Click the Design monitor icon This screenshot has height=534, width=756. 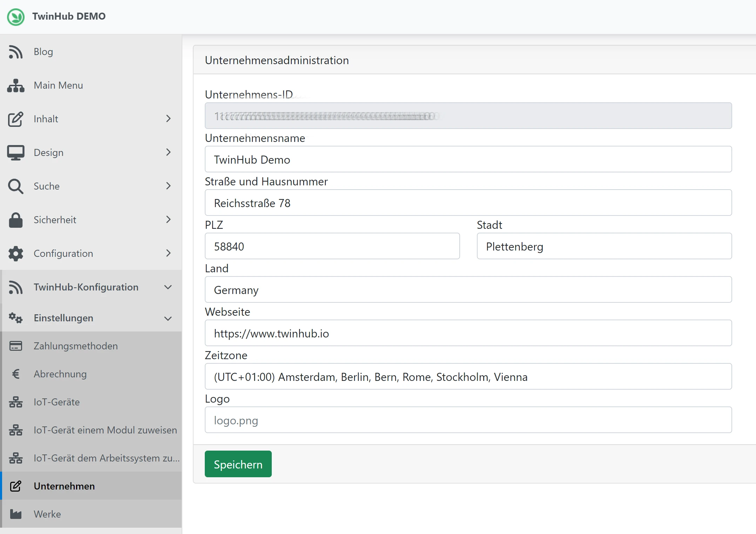[15, 153]
